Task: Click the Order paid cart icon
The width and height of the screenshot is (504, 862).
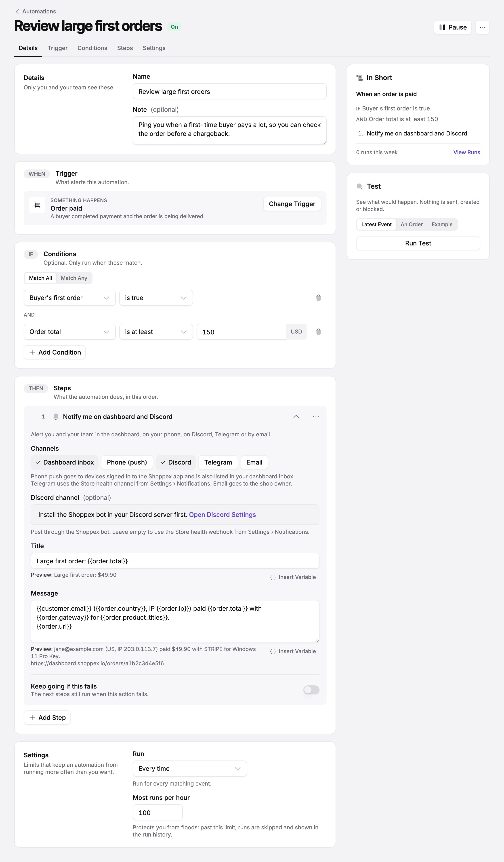Action: 37,205
